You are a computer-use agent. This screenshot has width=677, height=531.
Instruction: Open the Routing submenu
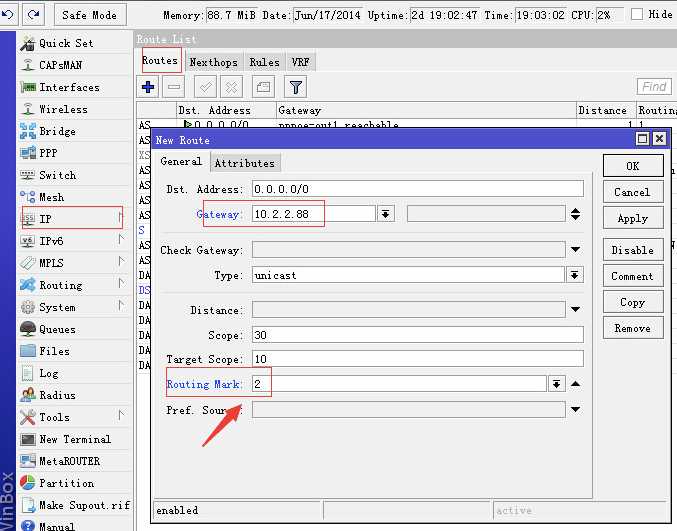[x=74, y=285]
